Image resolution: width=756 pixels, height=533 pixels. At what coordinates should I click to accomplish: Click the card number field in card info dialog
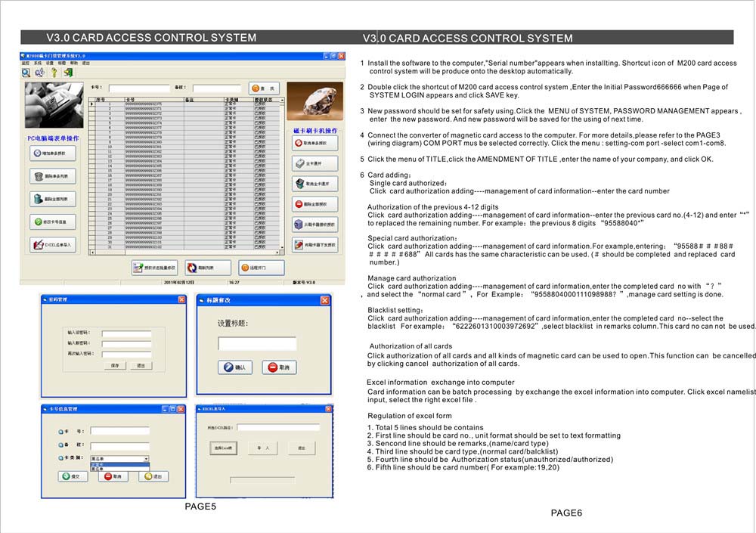(120, 431)
